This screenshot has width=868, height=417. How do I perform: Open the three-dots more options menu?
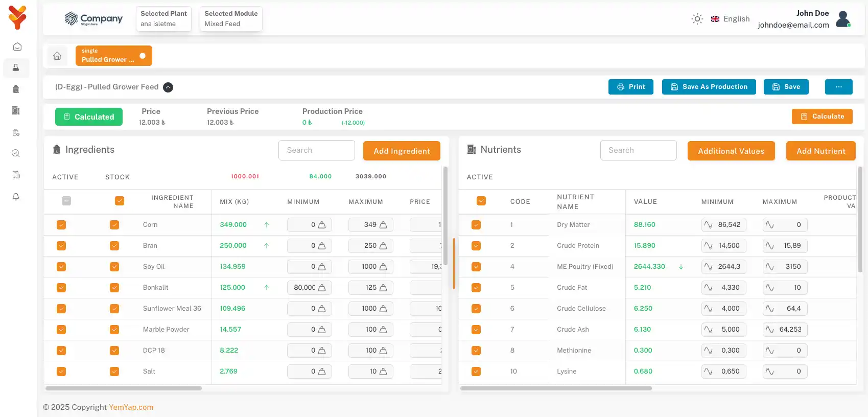point(838,87)
